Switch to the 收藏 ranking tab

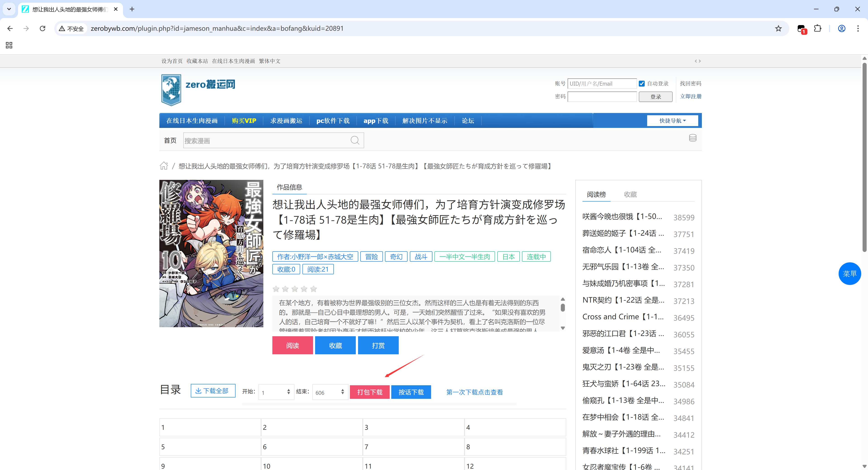click(x=630, y=194)
